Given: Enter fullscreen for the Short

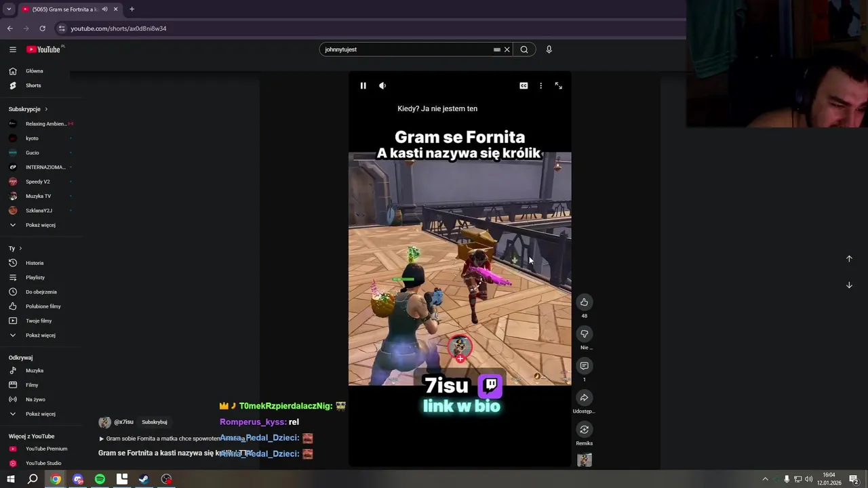Looking at the screenshot, I should click(x=558, y=85).
